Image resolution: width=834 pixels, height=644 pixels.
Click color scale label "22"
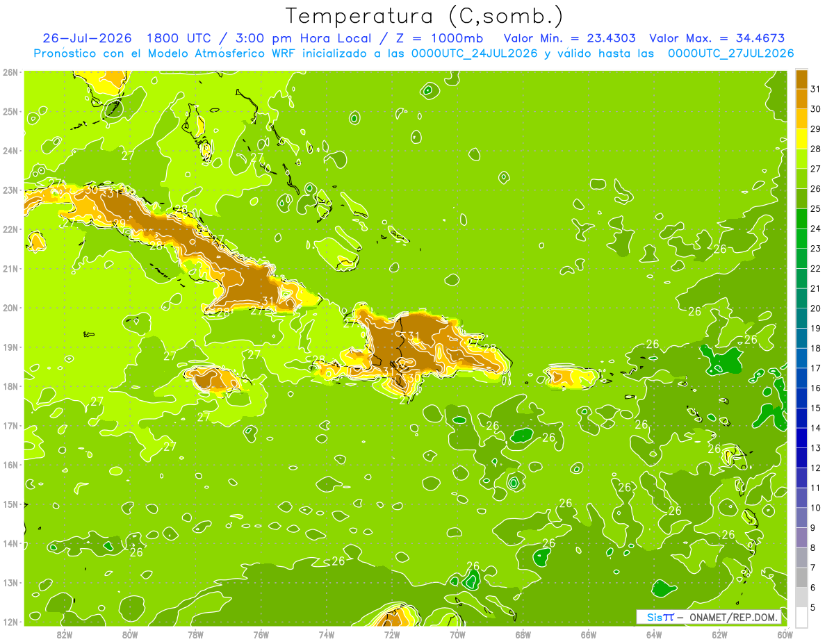click(x=815, y=268)
